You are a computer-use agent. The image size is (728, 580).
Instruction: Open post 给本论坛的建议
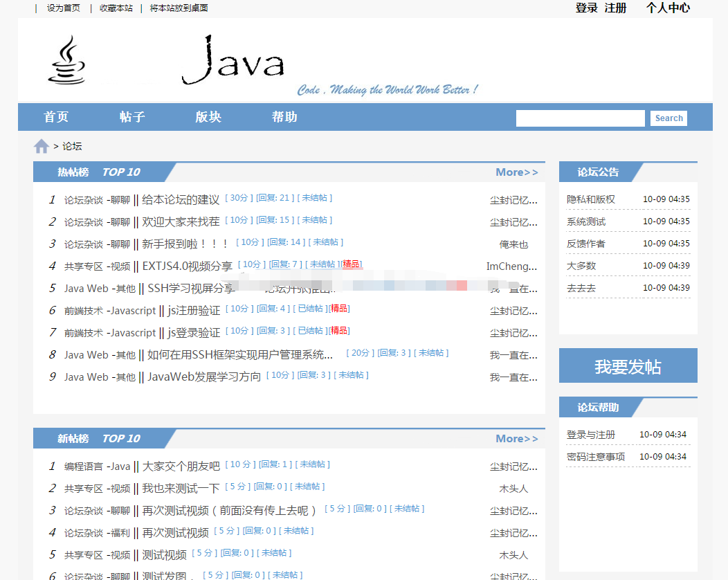tap(181, 200)
